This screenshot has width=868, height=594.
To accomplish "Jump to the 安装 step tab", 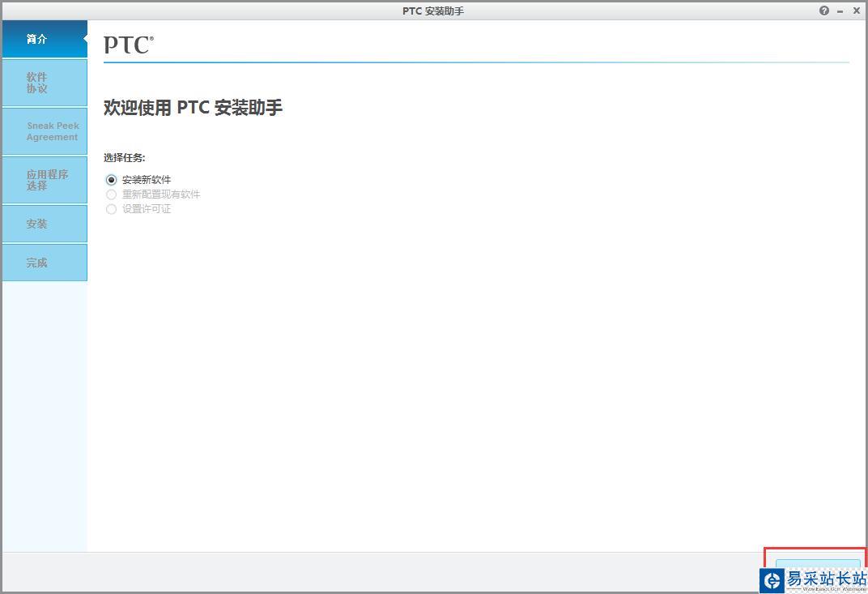I will [45, 224].
